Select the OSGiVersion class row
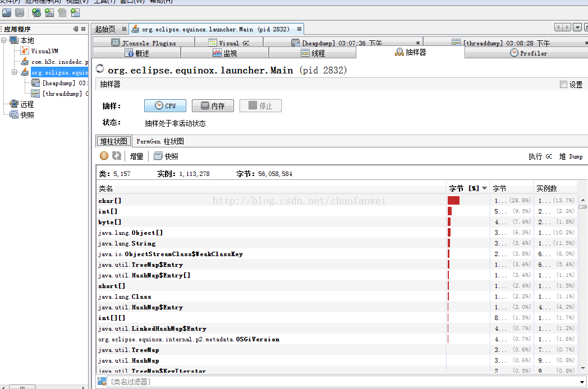 (x=337, y=339)
